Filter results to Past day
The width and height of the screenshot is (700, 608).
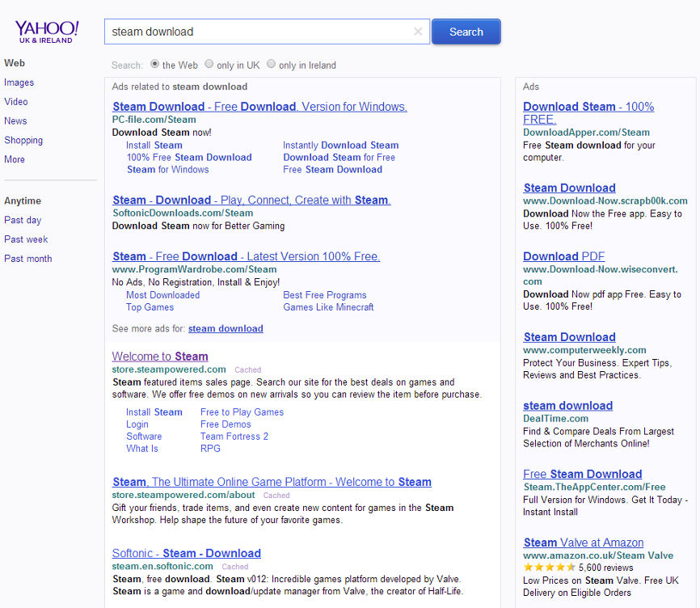click(x=23, y=220)
